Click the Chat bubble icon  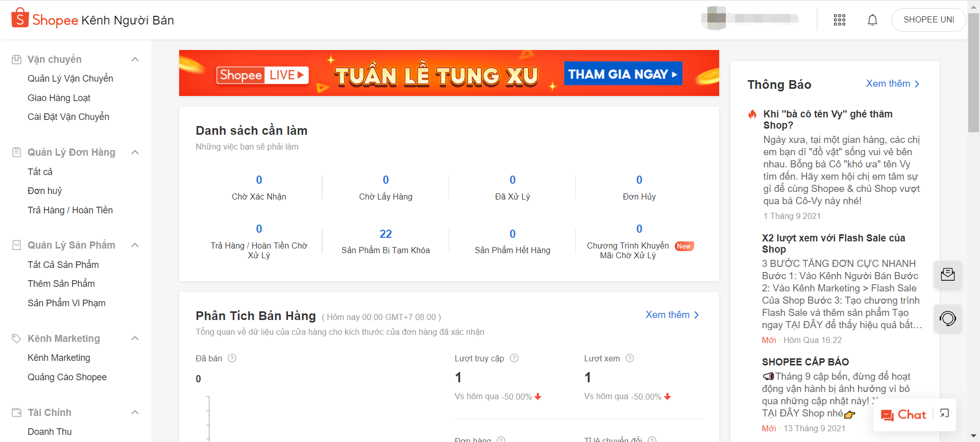887,415
